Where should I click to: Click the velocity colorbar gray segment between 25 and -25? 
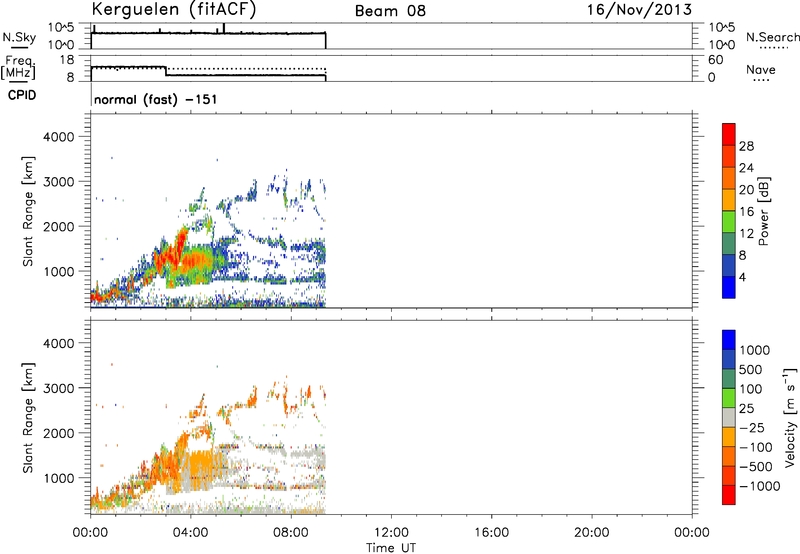tap(729, 418)
